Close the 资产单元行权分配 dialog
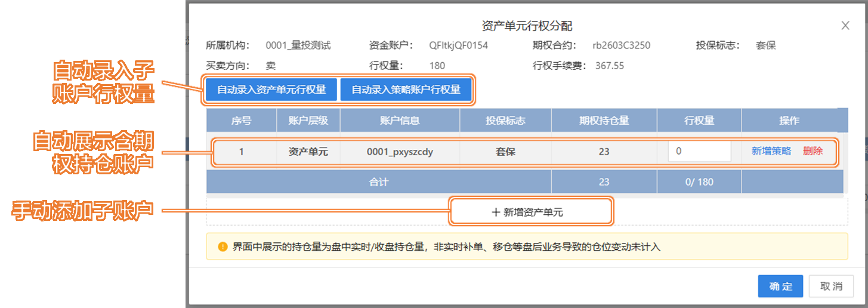 tap(845, 26)
